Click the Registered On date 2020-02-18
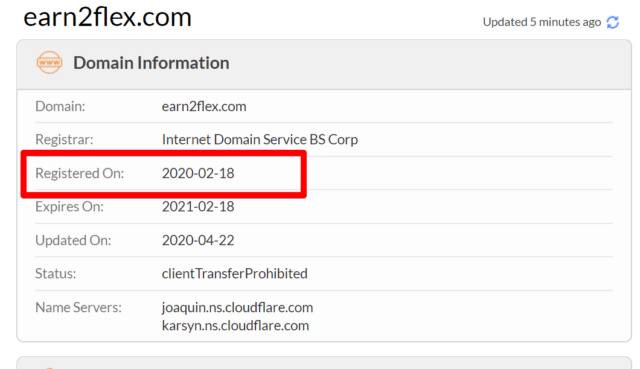This screenshot has width=640, height=369. point(198,173)
